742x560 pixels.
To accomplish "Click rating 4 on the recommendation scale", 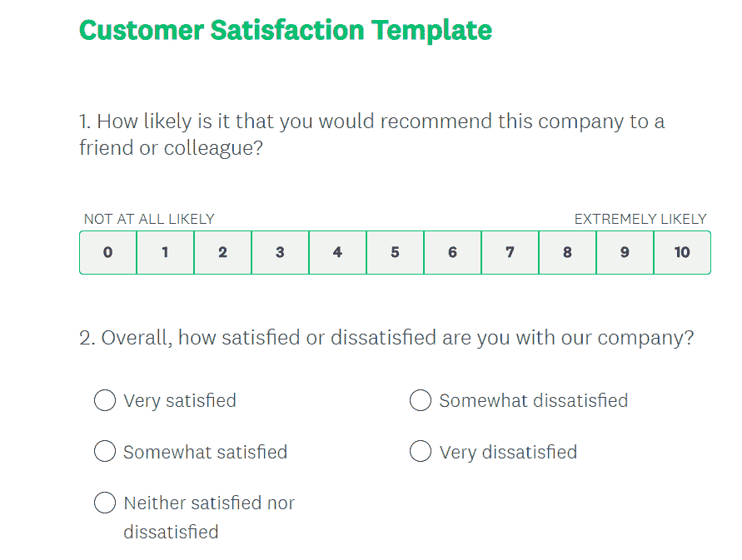I will (337, 252).
